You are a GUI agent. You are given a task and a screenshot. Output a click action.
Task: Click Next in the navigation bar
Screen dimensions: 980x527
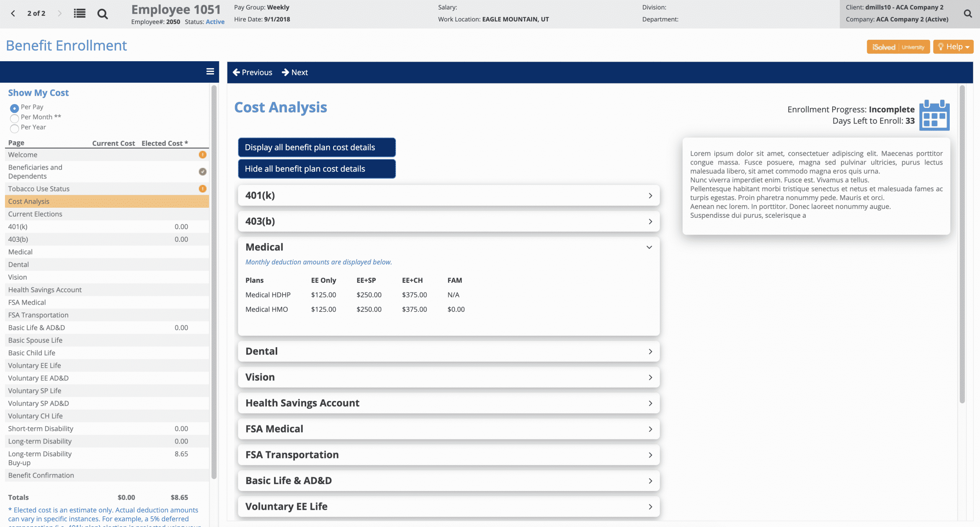295,72
